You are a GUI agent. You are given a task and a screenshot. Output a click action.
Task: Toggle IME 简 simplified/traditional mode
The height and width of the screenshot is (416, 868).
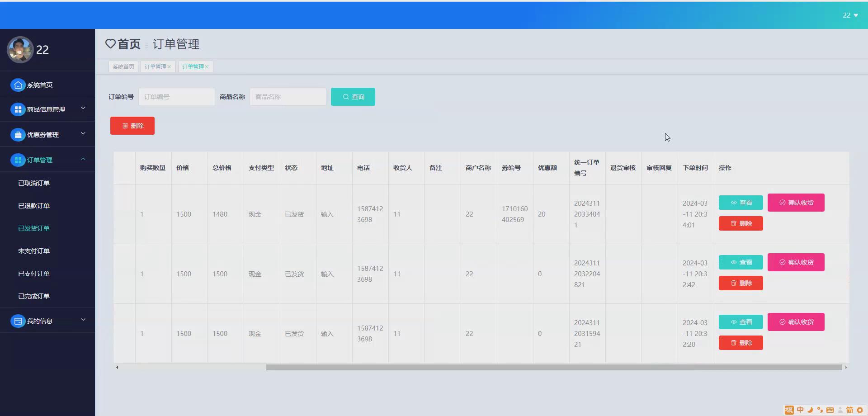849,410
